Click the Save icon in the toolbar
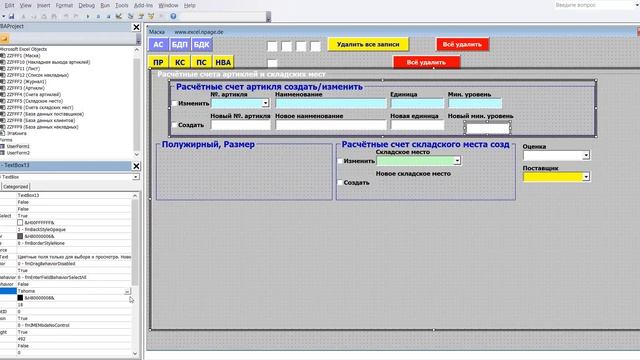 (x=11, y=16)
